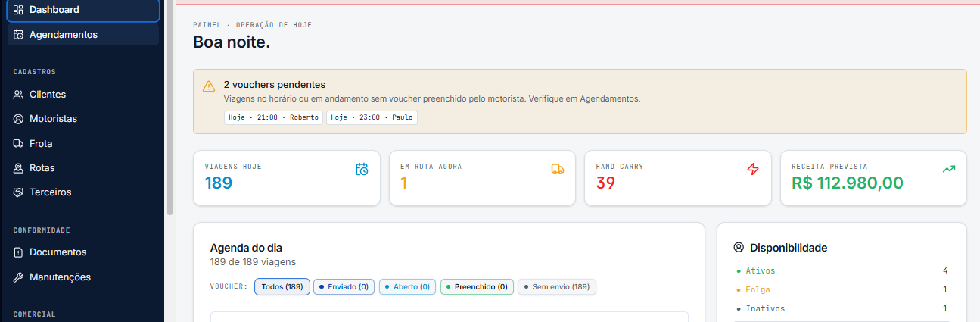Open the Motoristas page
Screen dimensions: 980x322
(x=83, y=119)
